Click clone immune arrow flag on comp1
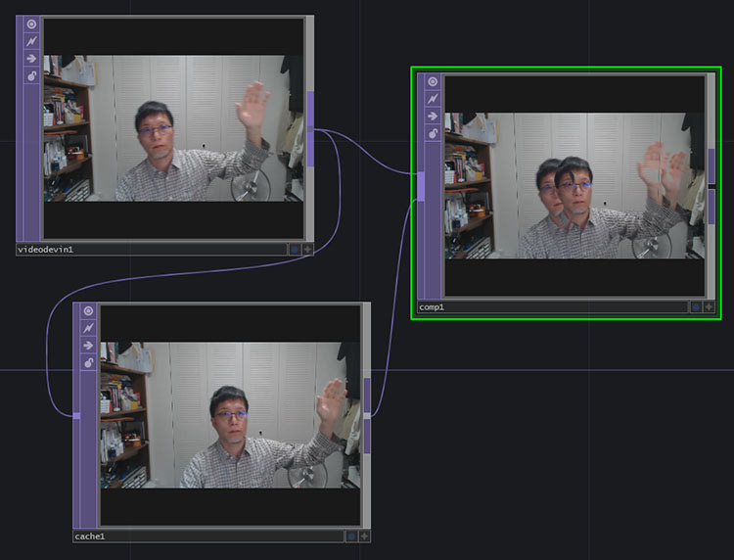This screenshot has height=560, width=734. coord(433,117)
